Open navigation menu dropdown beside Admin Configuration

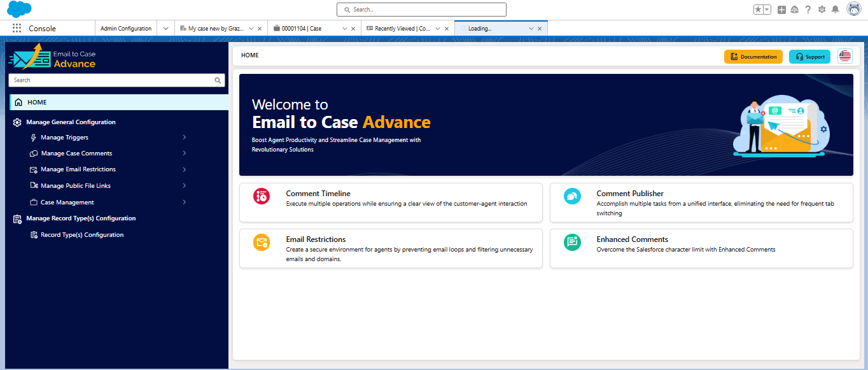(165, 29)
